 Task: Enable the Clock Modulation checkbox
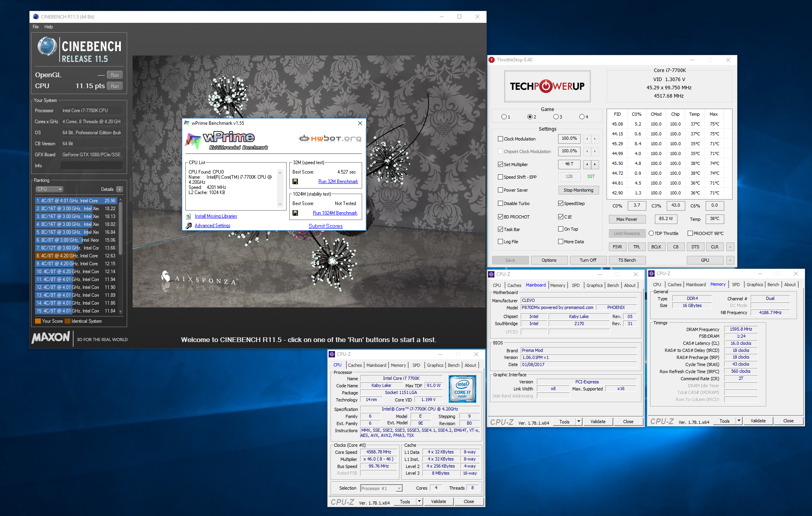tap(500, 139)
